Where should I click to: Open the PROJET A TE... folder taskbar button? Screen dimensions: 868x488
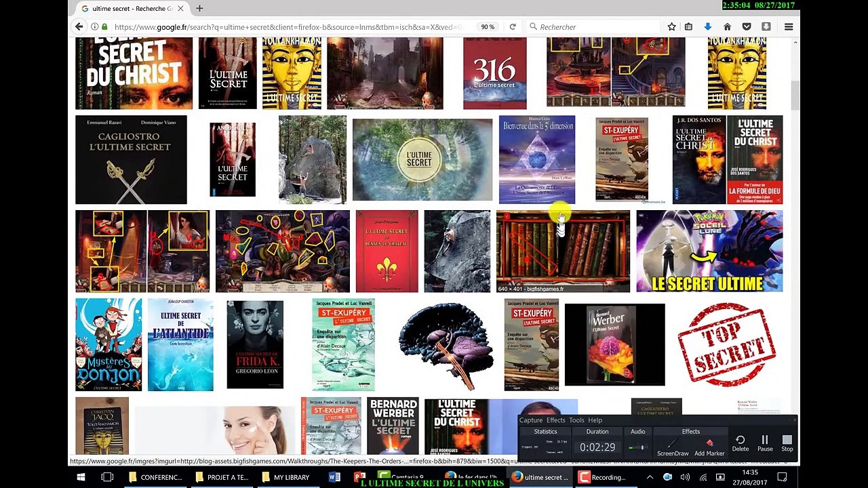pyautogui.click(x=221, y=477)
